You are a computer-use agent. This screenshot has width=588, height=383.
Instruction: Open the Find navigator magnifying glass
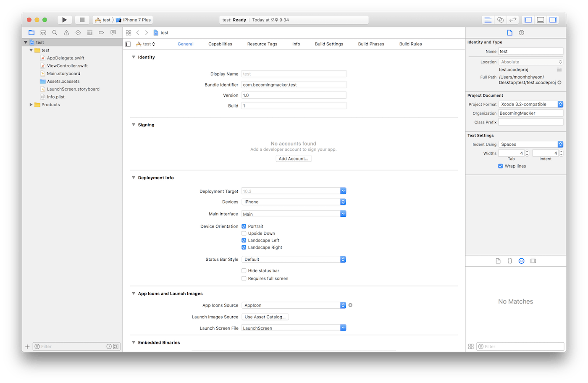click(55, 32)
